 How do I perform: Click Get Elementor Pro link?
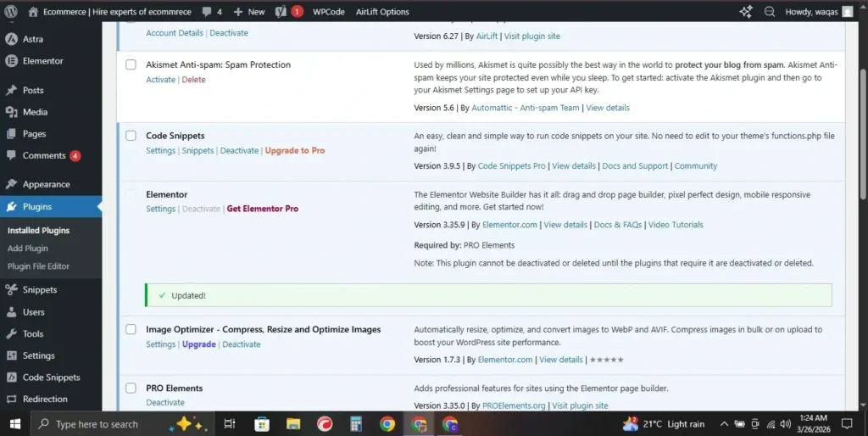tap(263, 209)
